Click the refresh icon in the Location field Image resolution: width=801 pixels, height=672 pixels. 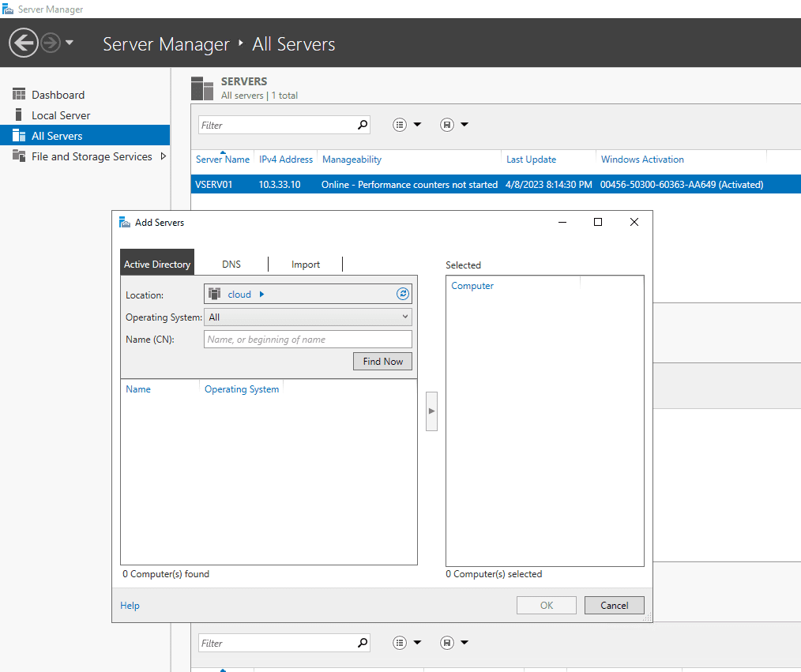pyautogui.click(x=403, y=294)
